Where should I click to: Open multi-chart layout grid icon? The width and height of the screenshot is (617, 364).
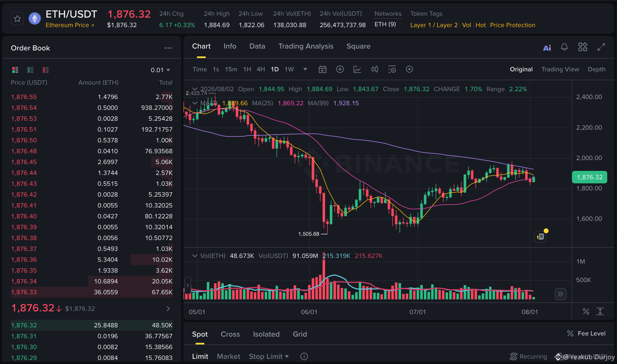(x=583, y=47)
